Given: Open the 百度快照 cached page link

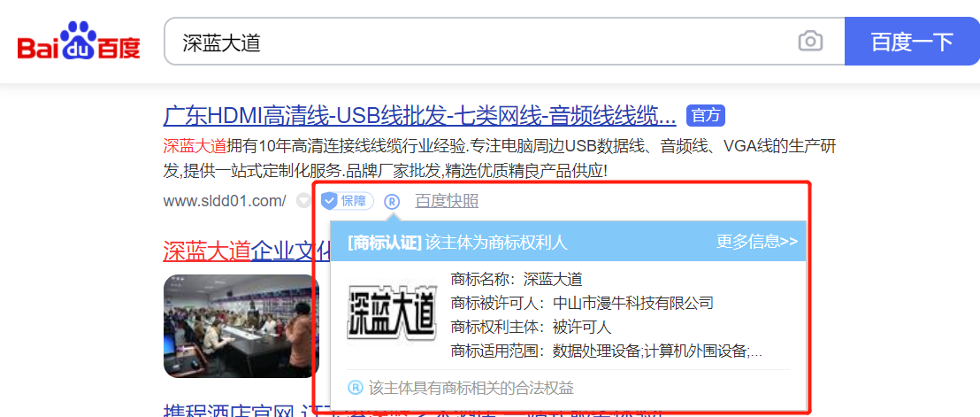Looking at the screenshot, I should coord(447,201).
